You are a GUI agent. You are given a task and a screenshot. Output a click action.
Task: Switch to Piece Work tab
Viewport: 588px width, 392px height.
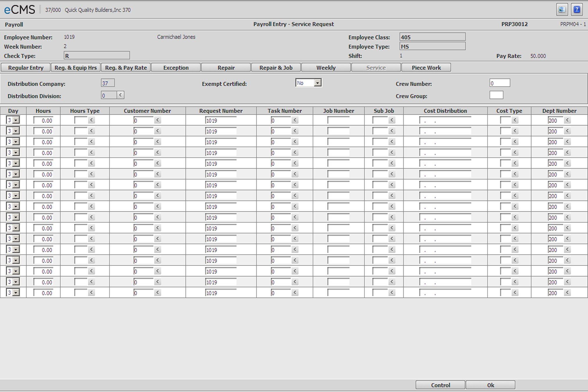click(426, 68)
